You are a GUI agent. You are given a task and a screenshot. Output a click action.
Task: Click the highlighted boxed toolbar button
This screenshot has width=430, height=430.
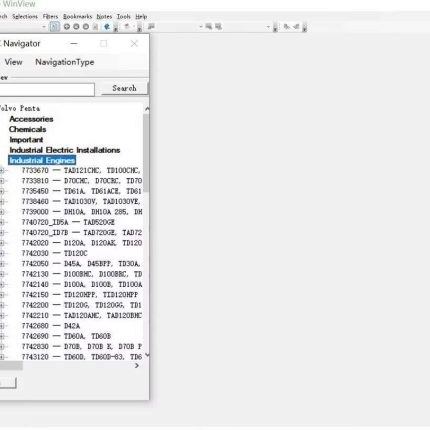(55, 27)
